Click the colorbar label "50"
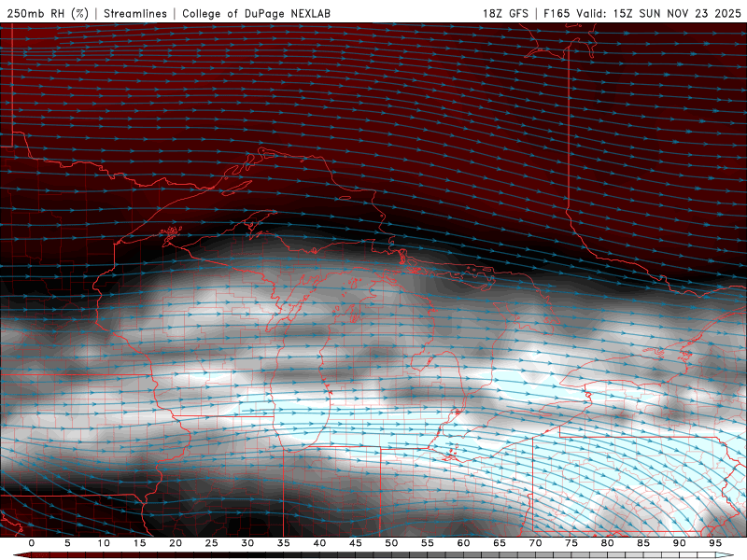Viewport: 747px width, 560px height. [391, 543]
